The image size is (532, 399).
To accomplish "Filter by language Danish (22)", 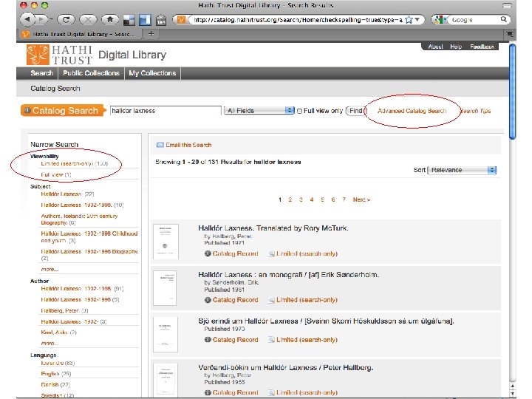I will [x=55, y=384].
